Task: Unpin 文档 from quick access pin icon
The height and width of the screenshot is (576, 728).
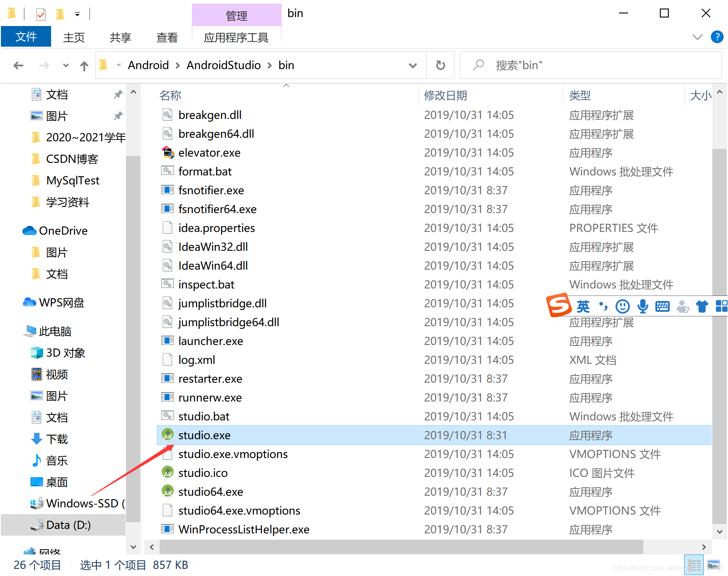Action: 118,94
